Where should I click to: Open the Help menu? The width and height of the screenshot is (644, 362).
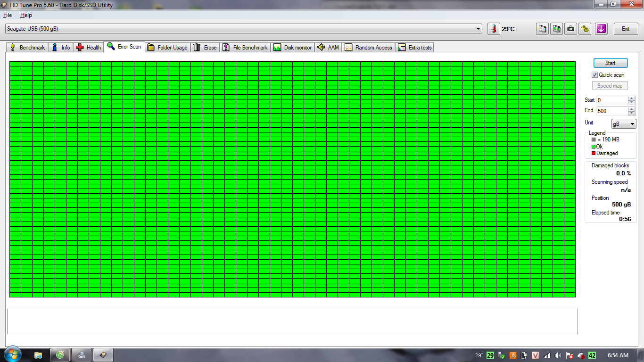click(26, 15)
